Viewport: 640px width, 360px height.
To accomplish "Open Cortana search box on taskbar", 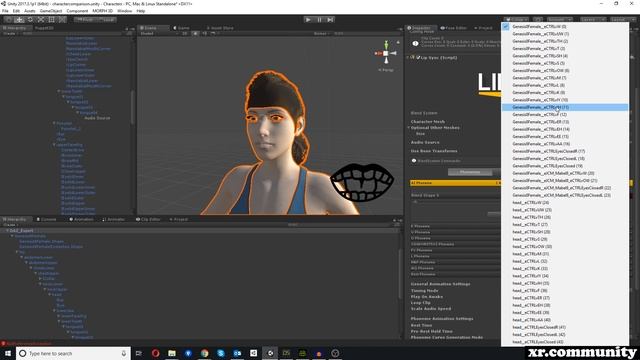I will pyautogui.click(x=73, y=353).
